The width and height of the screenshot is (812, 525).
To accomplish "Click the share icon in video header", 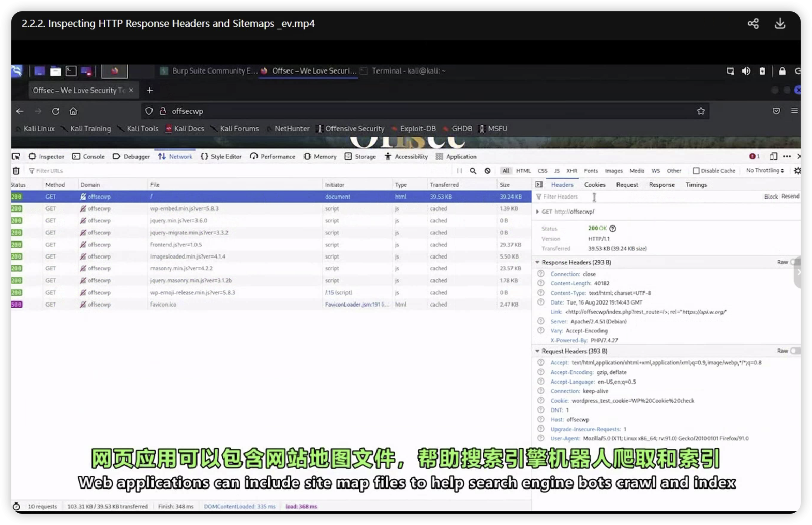I will point(753,23).
